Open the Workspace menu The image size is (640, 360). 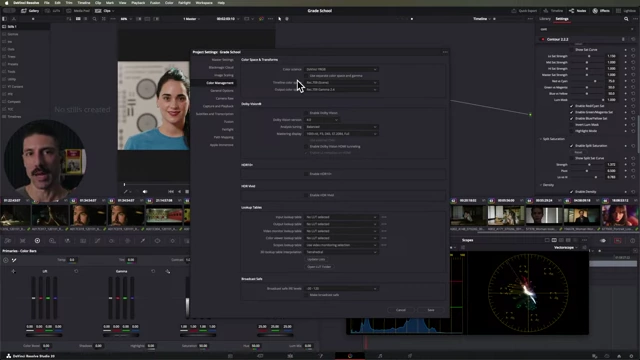tap(204, 3)
